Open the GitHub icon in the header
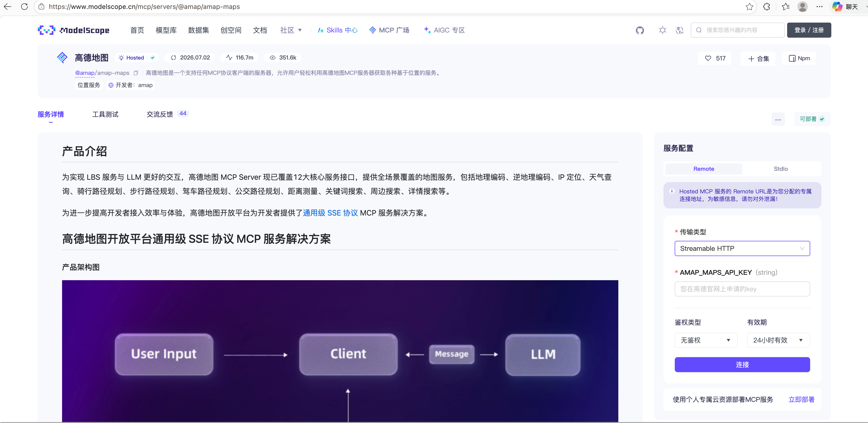The image size is (868, 423). pyautogui.click(x=639, y=30)
